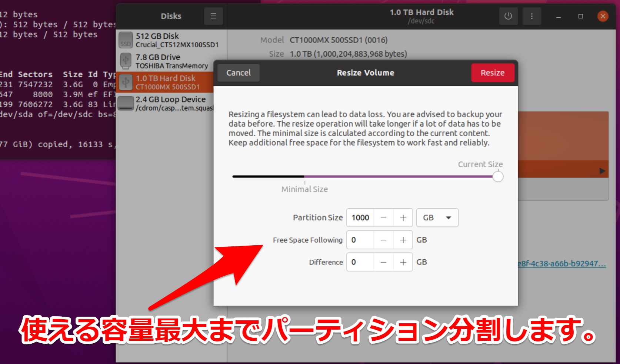Decrease the Difference value with the minus stepper
The image size is (620, 364).
click(384, 262)
